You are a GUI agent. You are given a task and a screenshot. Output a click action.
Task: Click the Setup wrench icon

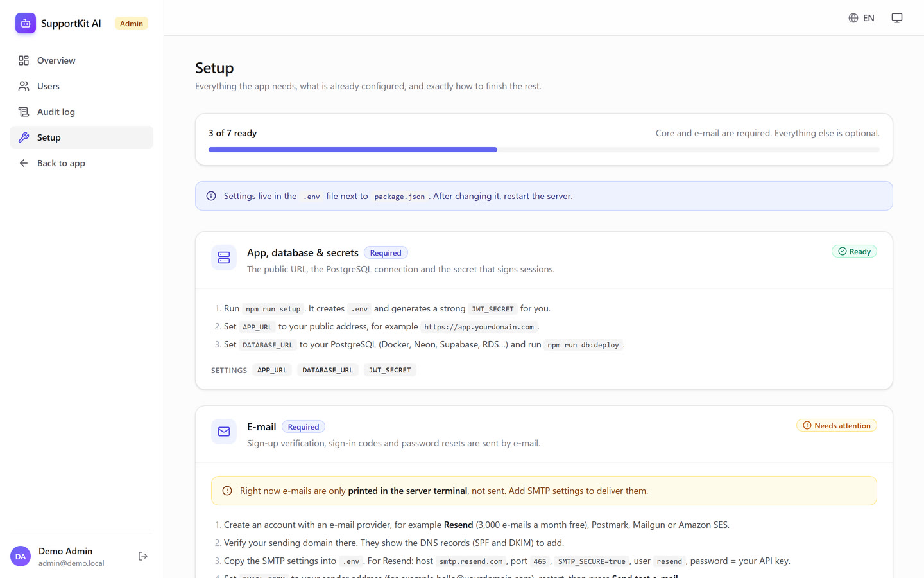point(24,137)
